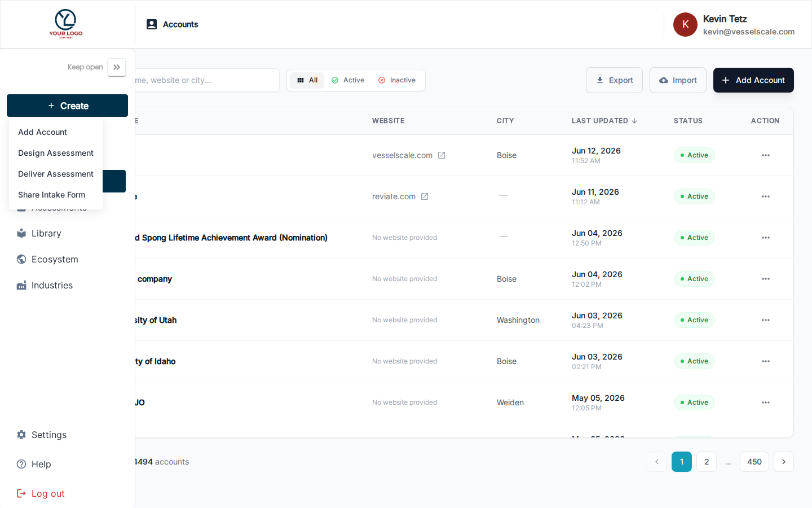Click the external link icon beside vesselscale.com
The image size is (812, 508).
(442, 155)
